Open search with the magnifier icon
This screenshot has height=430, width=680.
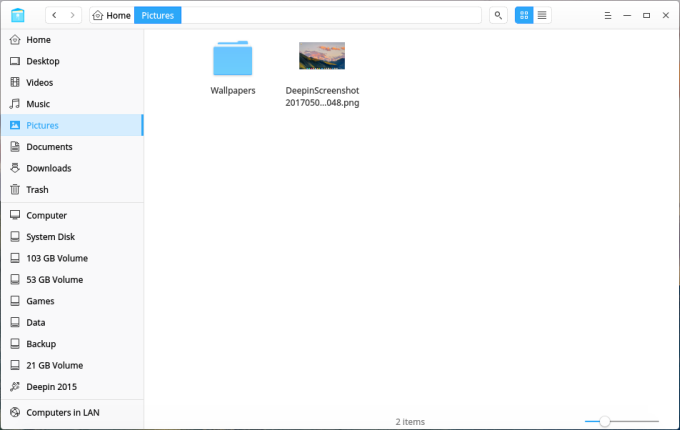[498, 15]
